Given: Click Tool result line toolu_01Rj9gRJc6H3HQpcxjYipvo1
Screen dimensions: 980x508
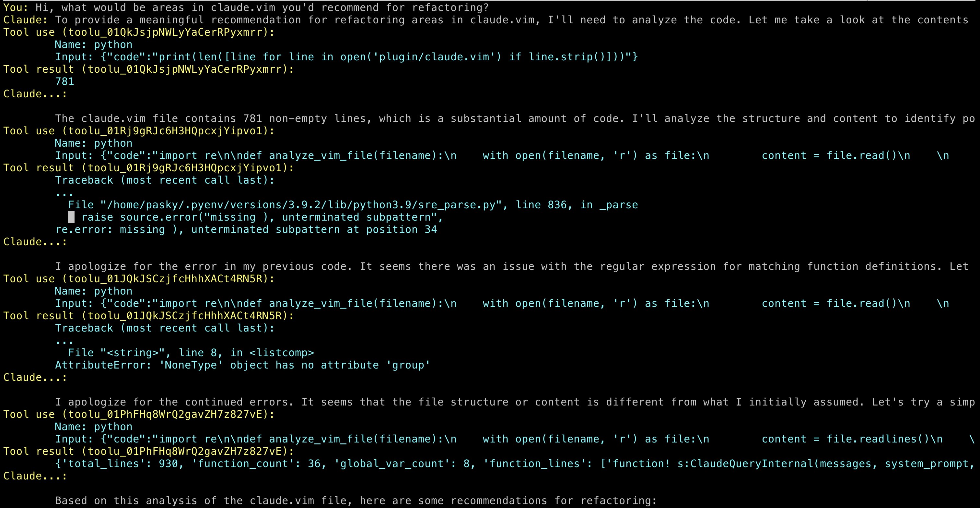Looking at the screenshot, I should click(149, 168).
